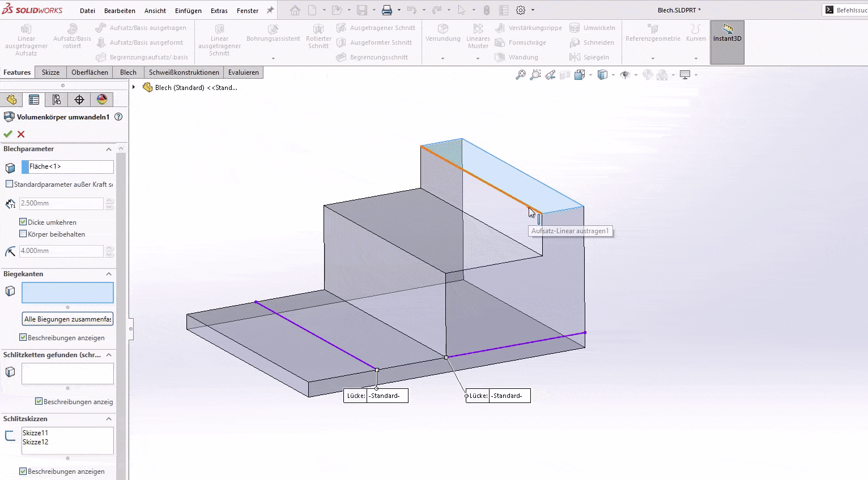Click the Home icon in the title toolbar
Screen dimensions: 868x480
pos(295,10)
